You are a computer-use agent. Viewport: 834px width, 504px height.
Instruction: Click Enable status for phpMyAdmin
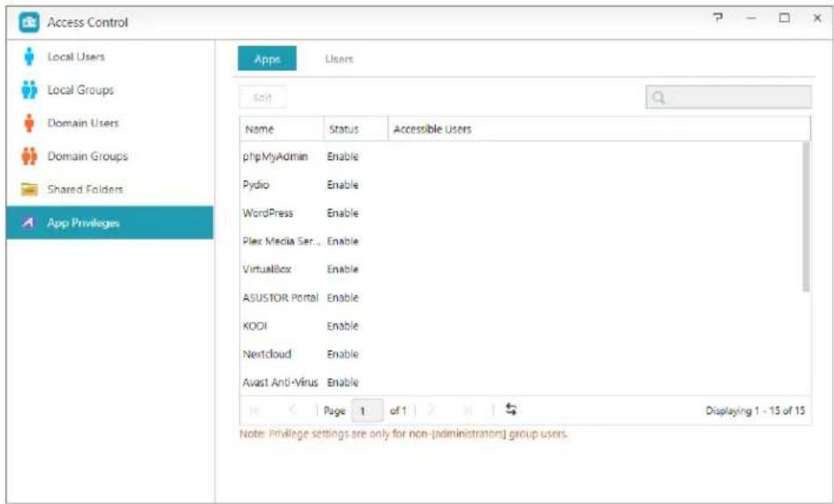click(342, 157)
